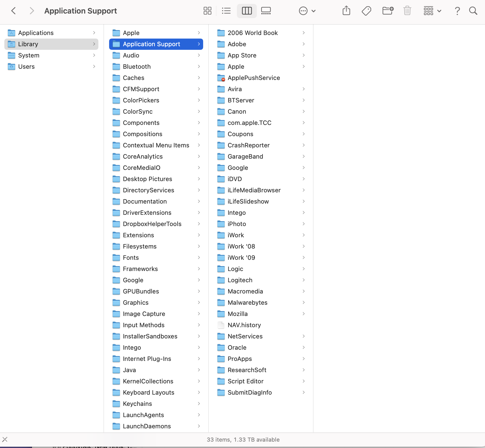
Task: Select the Applications folder
Action: click(x=51, y=33)
